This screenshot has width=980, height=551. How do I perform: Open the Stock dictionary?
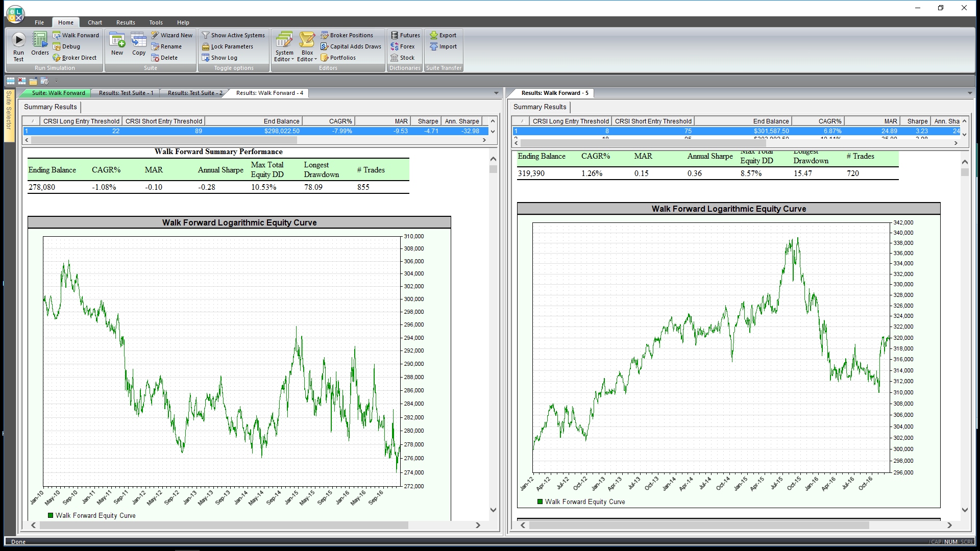403,58
